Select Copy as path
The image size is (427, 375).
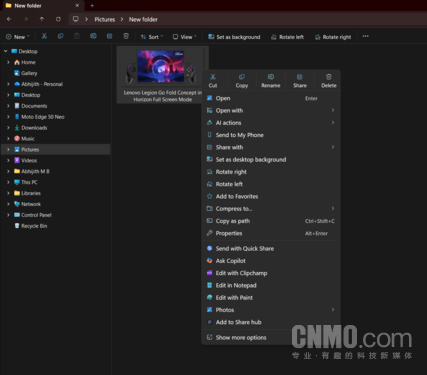(271, 221)
